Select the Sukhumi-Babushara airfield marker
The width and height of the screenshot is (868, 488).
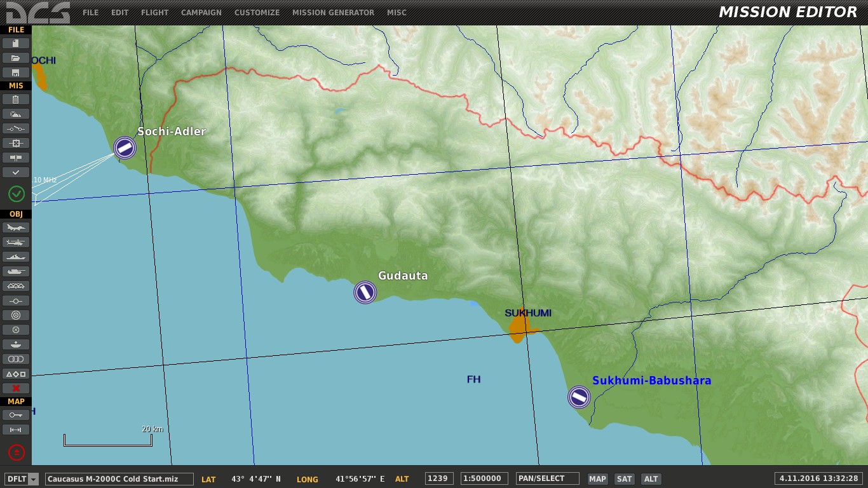tap(579, 397)
